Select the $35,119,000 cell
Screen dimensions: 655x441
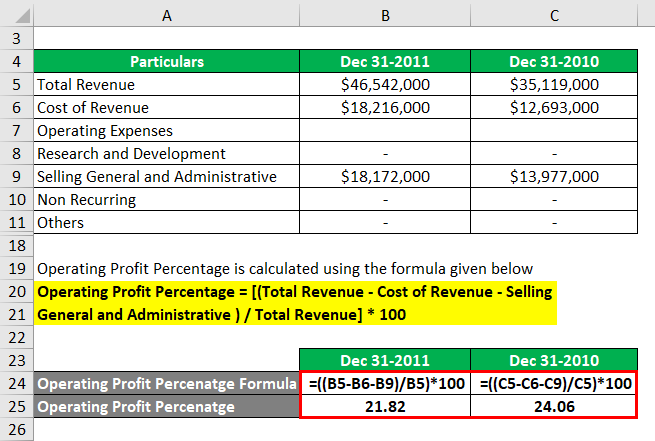554,84
